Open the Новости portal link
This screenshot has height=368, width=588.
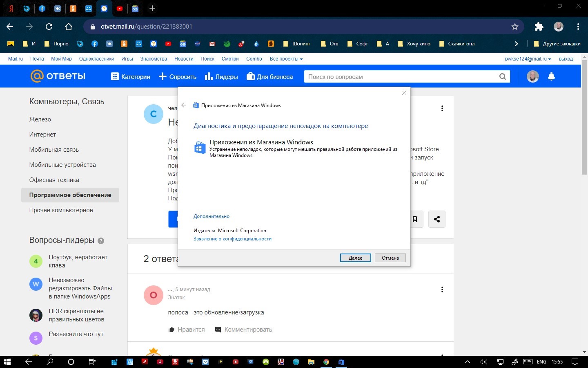[184, 59]
